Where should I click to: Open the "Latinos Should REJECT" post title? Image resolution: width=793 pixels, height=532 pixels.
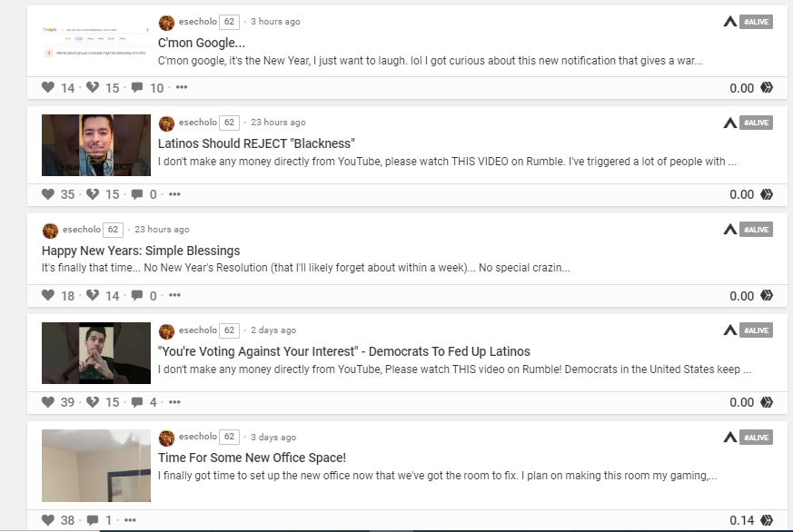(256, 143)
